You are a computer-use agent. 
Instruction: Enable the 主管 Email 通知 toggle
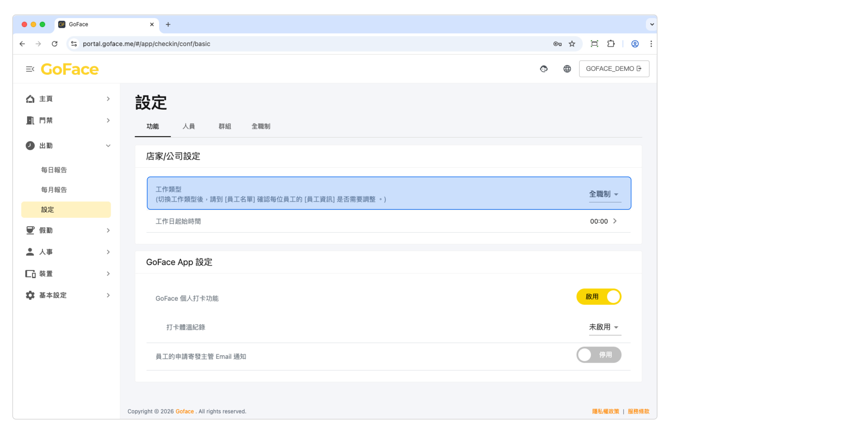(599, 355)
